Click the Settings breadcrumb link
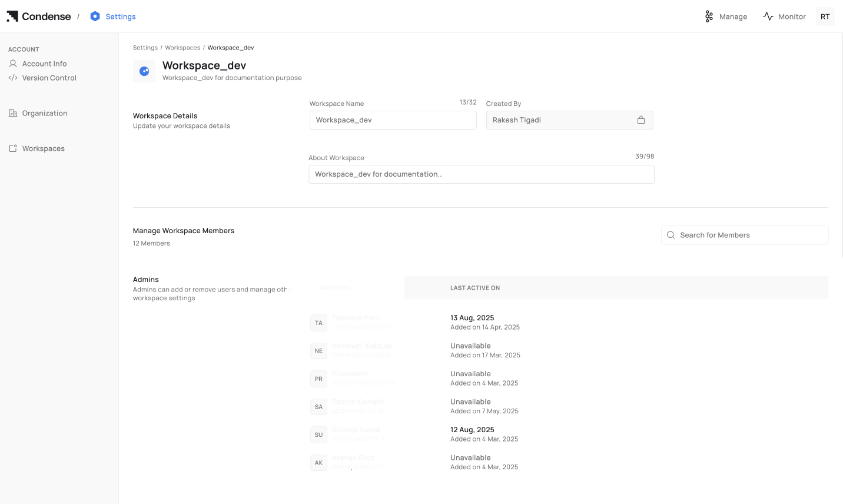The height and width of the screenshot is (504, 843). pyautogui.click(x=145, y=48)
